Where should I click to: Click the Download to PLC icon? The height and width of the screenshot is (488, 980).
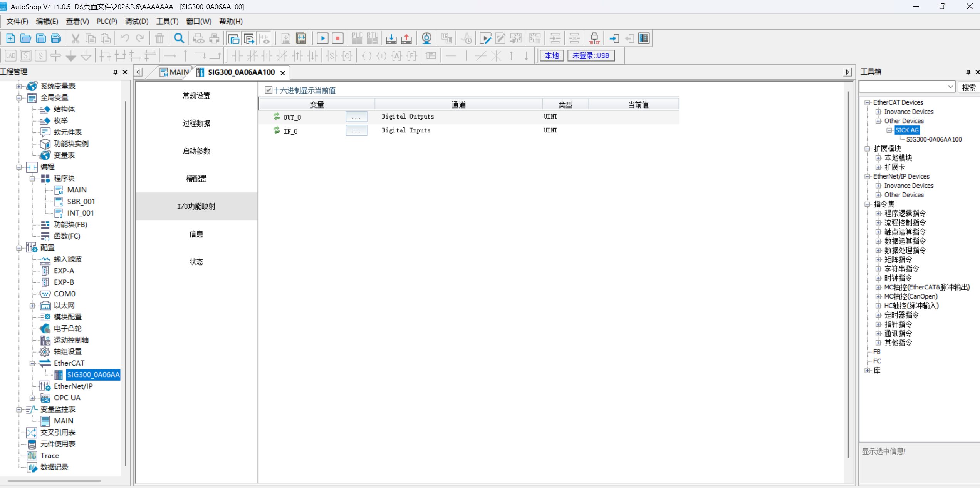tap(391, 38)
